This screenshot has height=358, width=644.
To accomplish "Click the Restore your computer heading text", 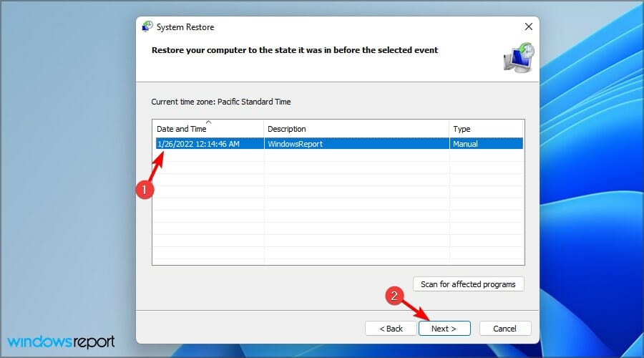I will 295,50.
